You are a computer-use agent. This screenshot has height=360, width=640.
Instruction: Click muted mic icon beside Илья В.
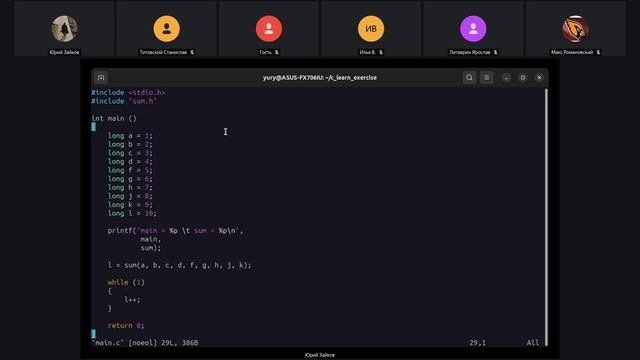(x=381, y=52)
